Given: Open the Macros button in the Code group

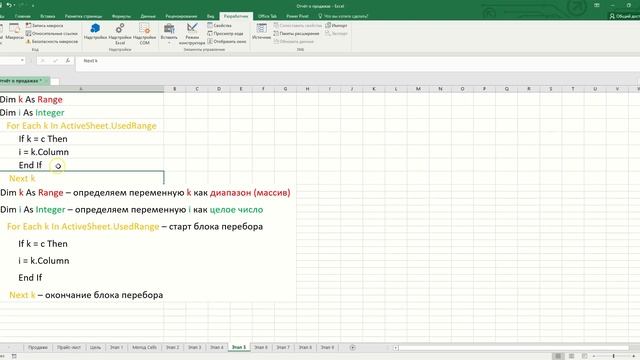Looking at the screenshot, I should (14, 32).
